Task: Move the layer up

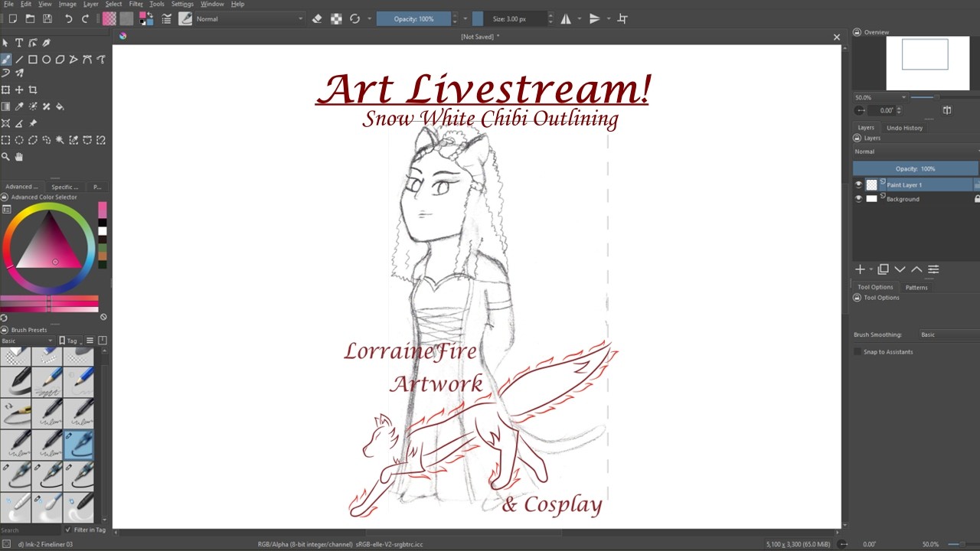Action: coord(916,269)
